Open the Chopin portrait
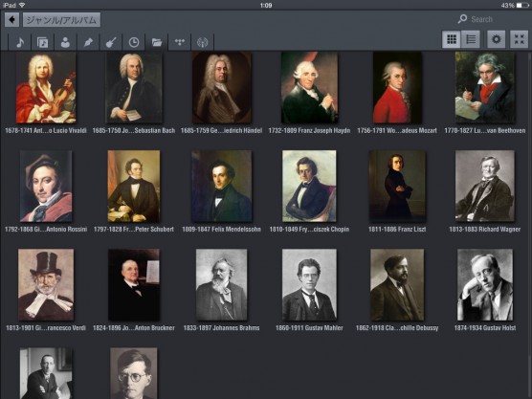 tap(309, 186)
